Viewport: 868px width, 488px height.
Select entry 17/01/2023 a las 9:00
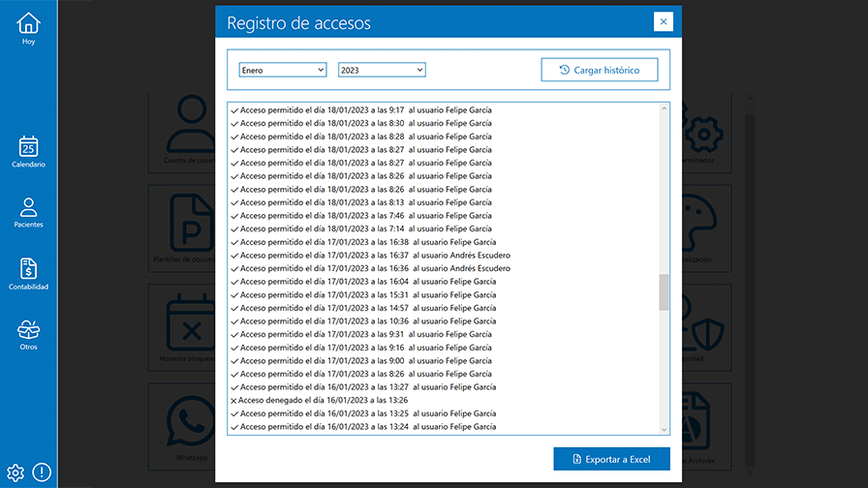[x=361, y=361]
